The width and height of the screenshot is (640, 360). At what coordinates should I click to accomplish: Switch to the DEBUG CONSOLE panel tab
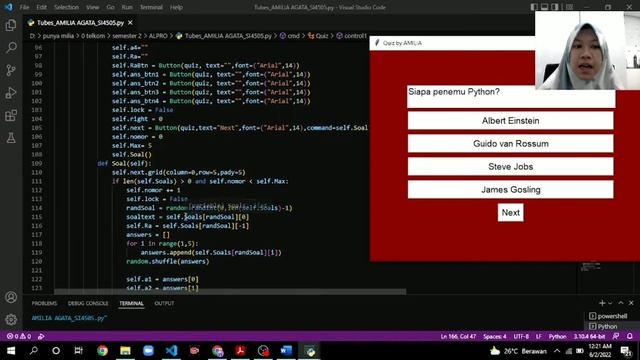pyautogui.click(x=88, y=303)
